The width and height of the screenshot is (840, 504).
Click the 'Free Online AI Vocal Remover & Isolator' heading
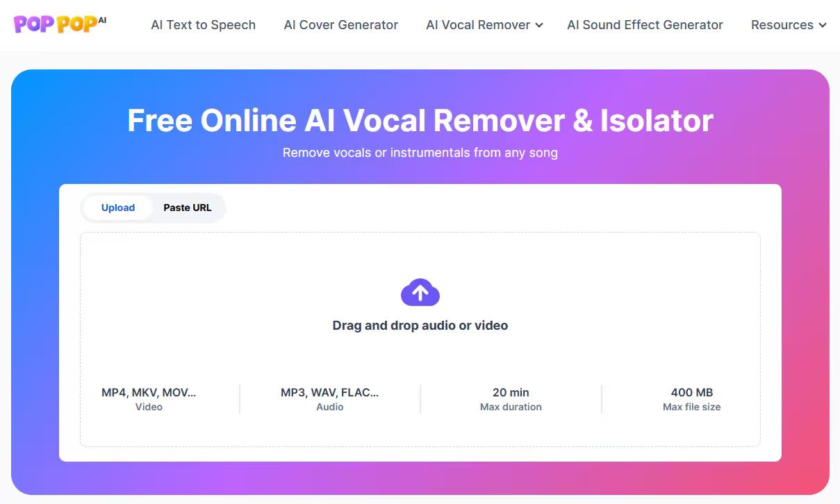click(420, 121)
